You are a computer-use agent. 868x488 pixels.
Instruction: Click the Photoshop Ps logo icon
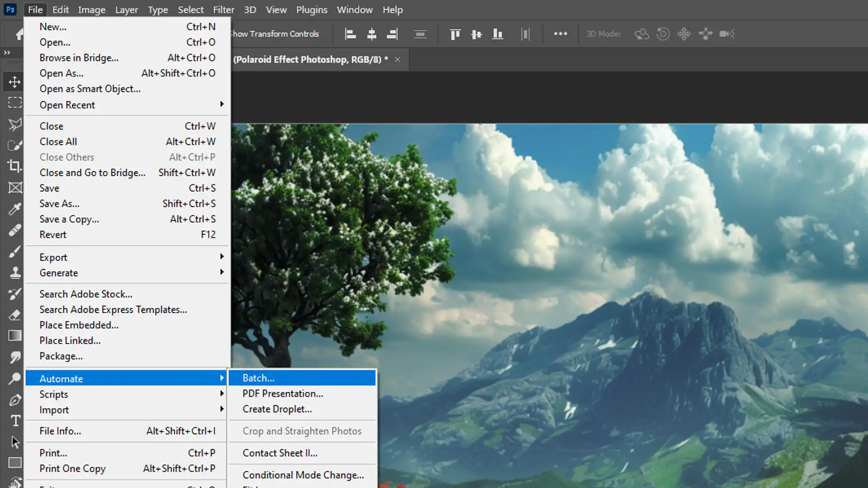pyautogui.click(x=10, y=9)
